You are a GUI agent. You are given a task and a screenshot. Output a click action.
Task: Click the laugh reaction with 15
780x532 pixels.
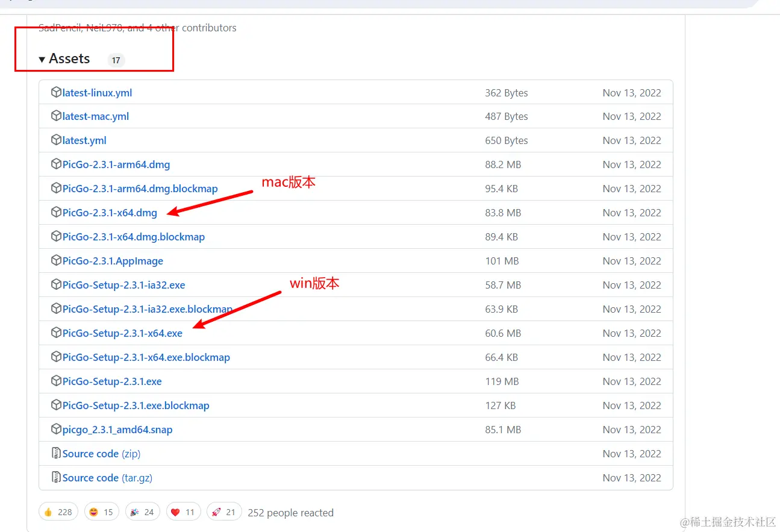click(x=102, y=512)
